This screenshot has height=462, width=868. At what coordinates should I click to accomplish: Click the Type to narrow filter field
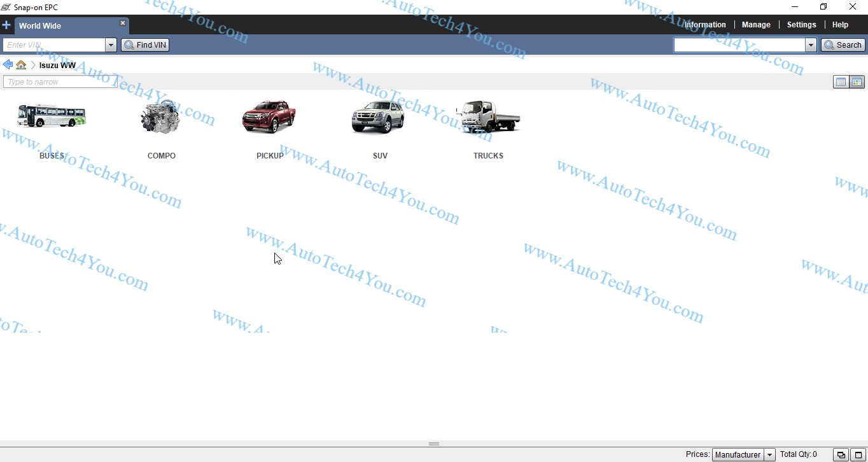coord(60,82)
